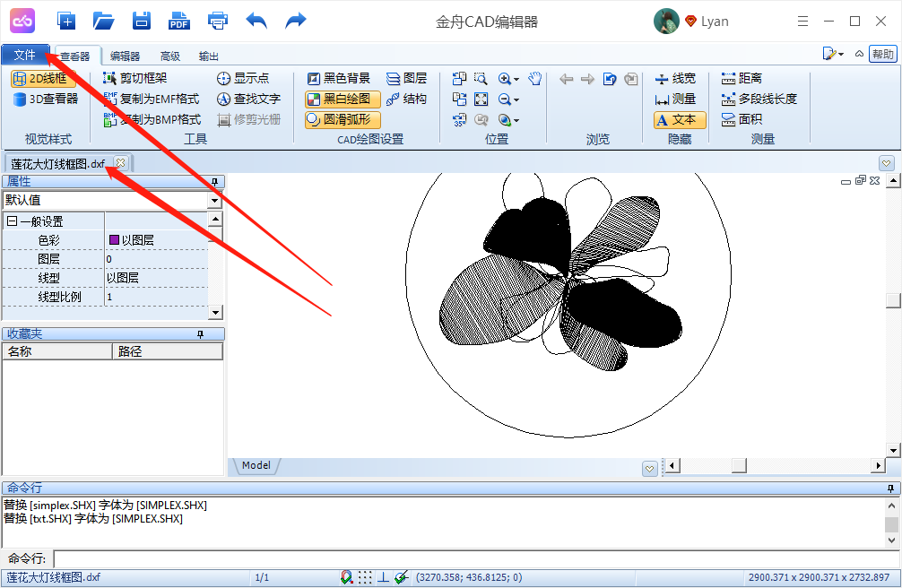
Task: Click the Find Text (查找文字) tool
Action: tap(248, 99)
